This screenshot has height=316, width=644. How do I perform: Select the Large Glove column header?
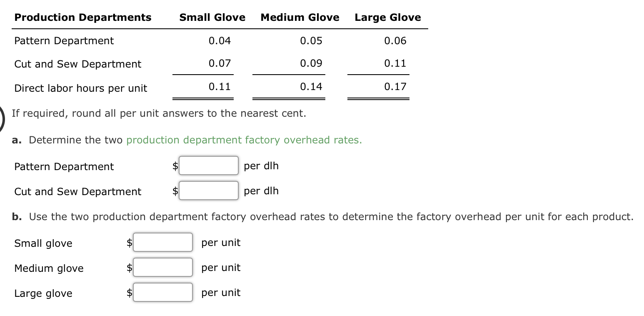387,17
